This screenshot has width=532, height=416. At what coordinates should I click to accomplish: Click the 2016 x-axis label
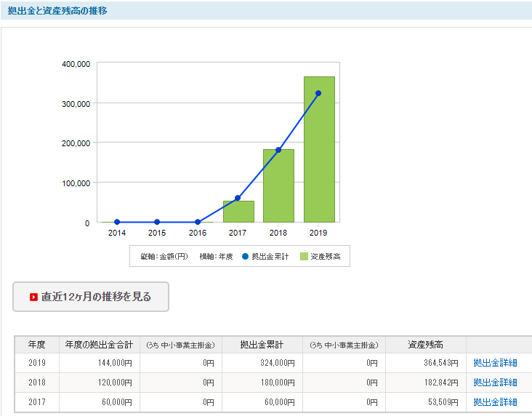[x=198, y=233]
